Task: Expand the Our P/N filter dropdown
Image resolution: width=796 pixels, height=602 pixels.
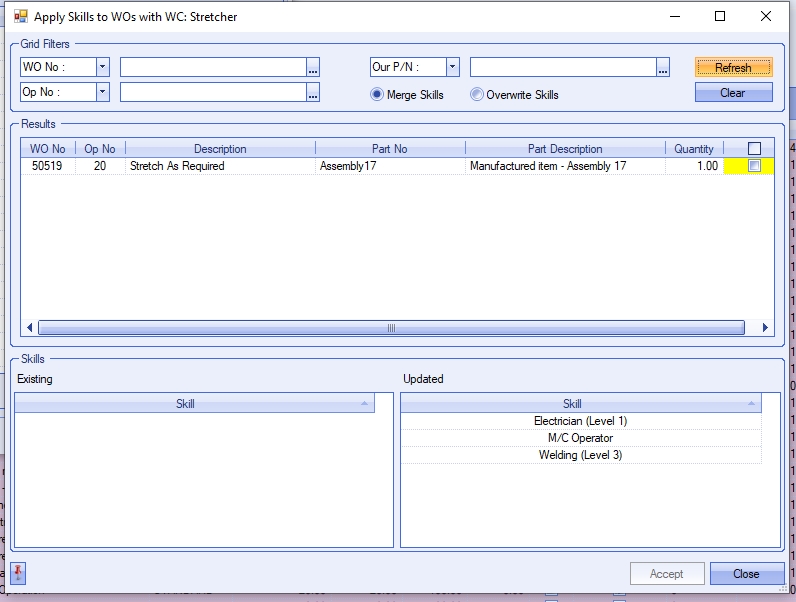Action: click(x=452, y=67)
